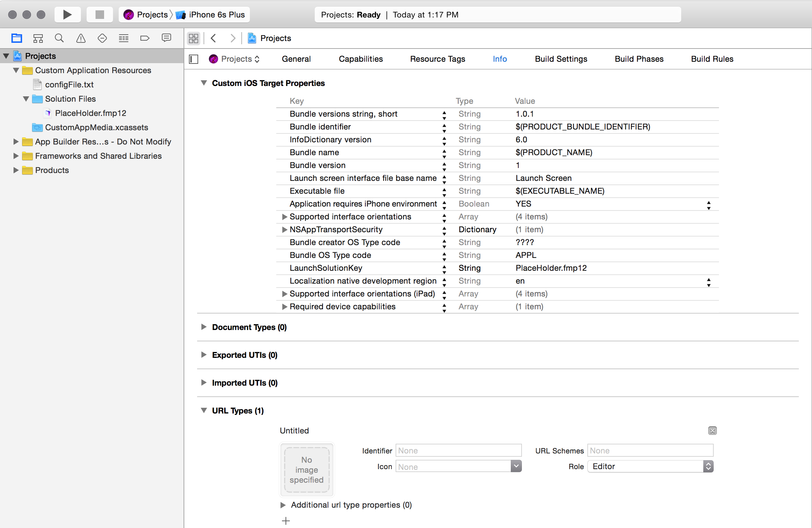The image size is (812, 528).
Task: Open the search navigator
Action: click(x=59, y=38)
